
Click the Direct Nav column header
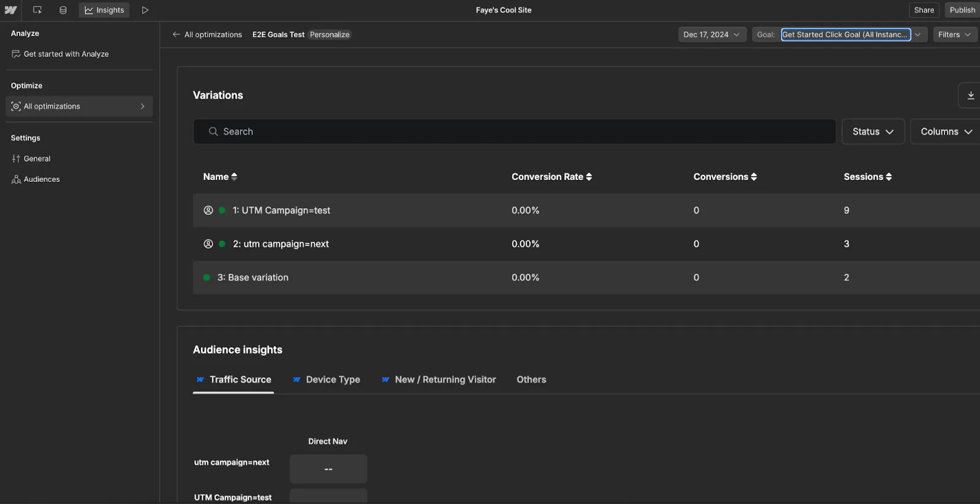[328, 442]
